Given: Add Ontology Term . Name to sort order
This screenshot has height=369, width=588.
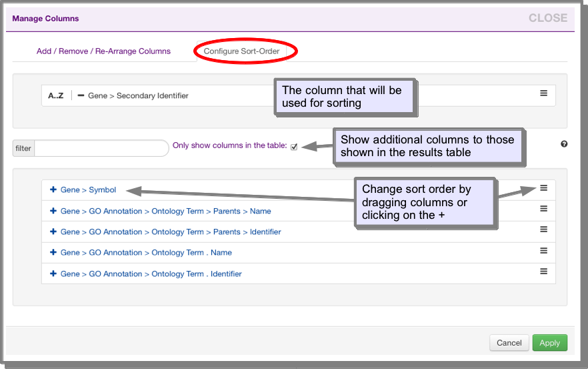Looking at the screenshot, I should (53, 252).
